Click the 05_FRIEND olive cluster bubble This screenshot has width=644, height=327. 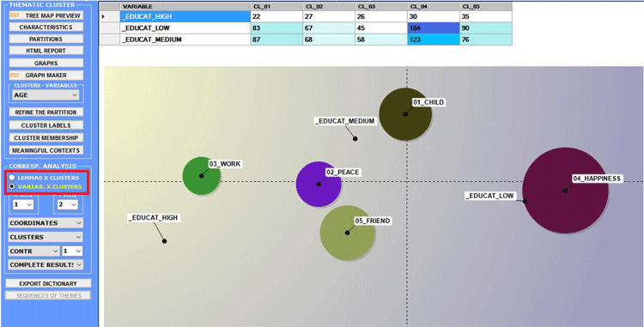coord(347,233)
